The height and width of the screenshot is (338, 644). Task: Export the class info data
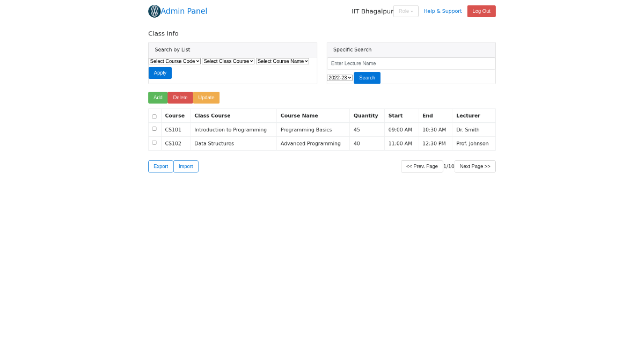[160, 166]
